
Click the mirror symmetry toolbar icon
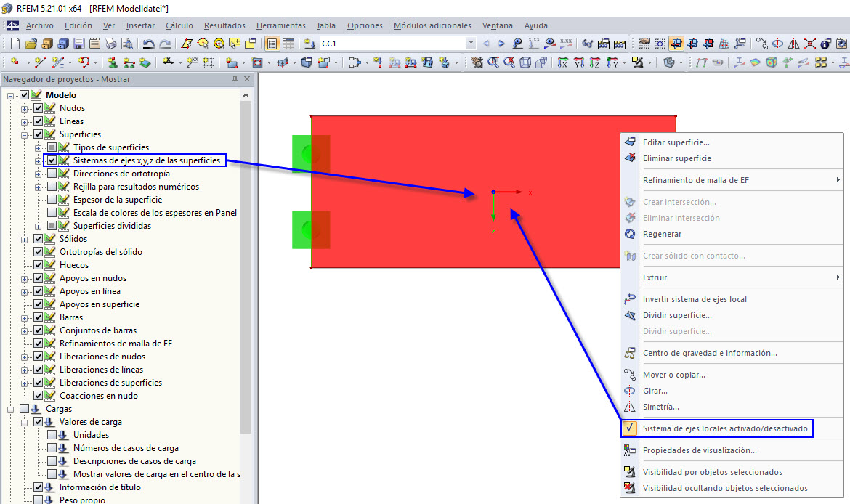(x=793, y=44)
